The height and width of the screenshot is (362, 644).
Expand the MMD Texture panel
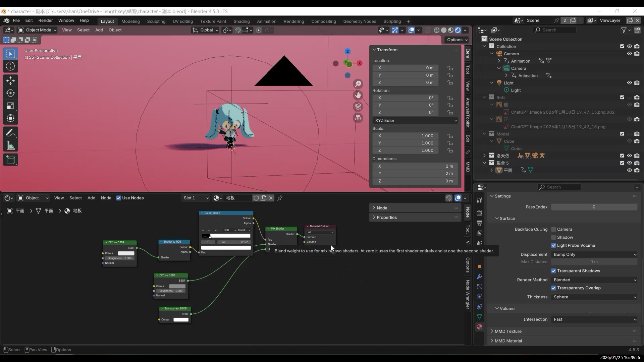click(x=508, y=331)
